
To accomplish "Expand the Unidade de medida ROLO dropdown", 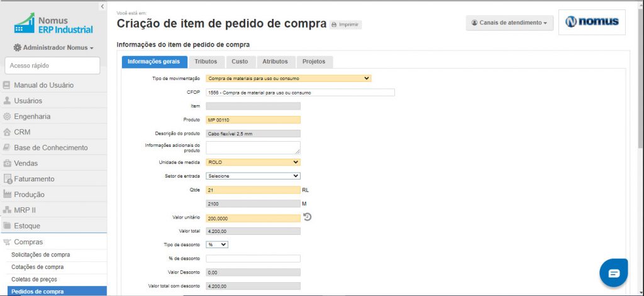I will click(253, 162).
